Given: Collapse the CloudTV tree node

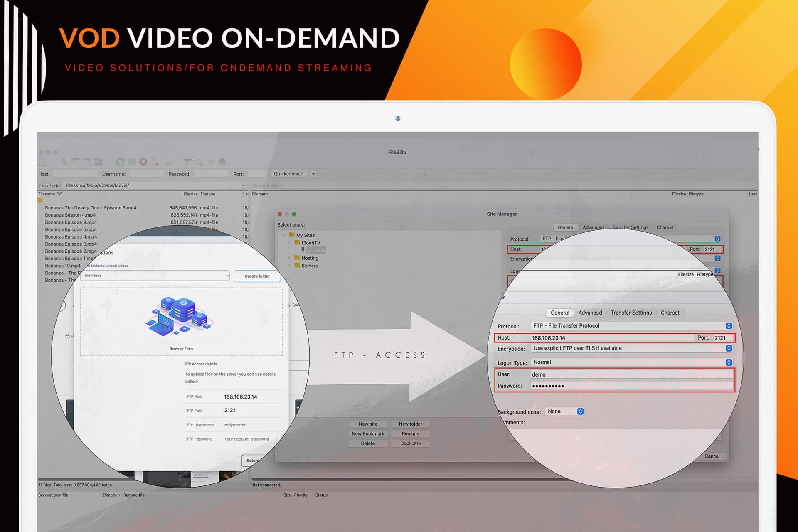Looking at the screenshot, I should click(x=289, y=243).
